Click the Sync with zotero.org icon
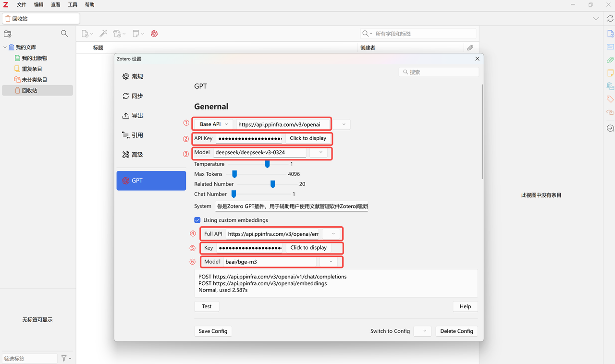This screenshot has width=615, height=364. (x=610, y=19)
